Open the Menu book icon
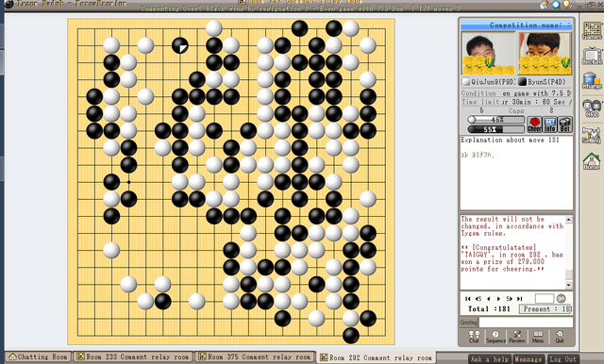This screenshot has height=364, width=604. (x=538, y=337)
